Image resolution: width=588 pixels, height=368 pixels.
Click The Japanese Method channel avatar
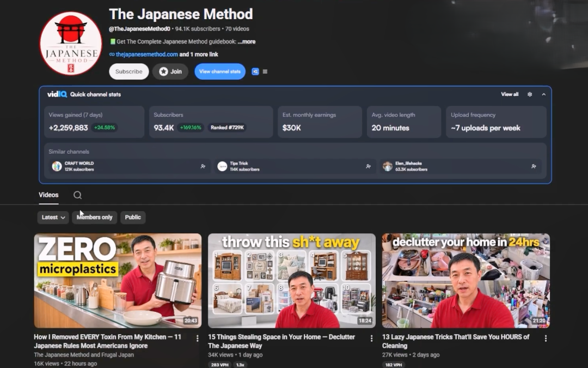(x=70, y=43)
